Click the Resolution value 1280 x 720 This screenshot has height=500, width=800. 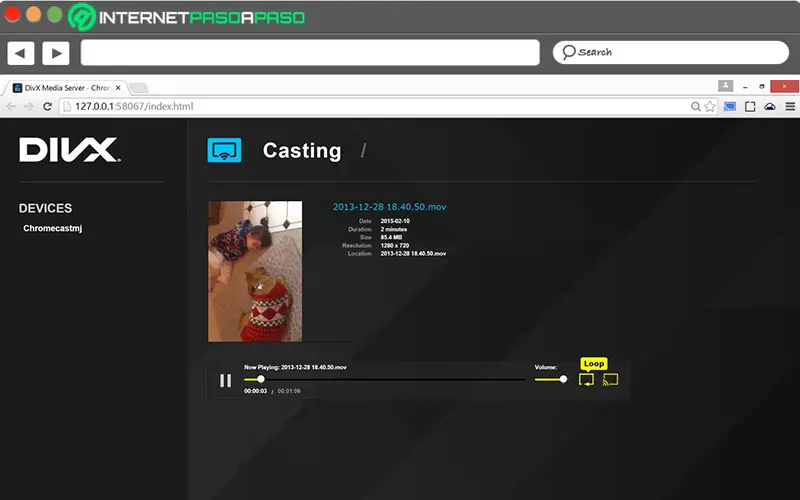[394, 245]
